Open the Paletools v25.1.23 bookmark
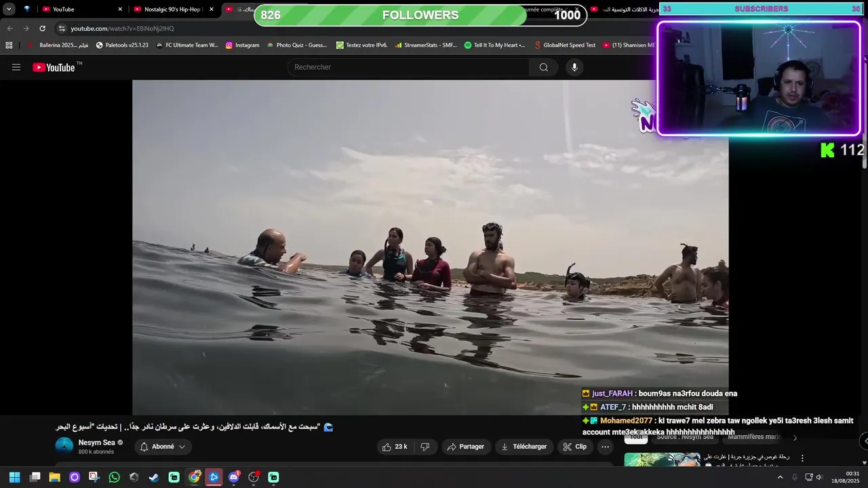868x488 pixels. pyautogui.click(x=122, y=45)
